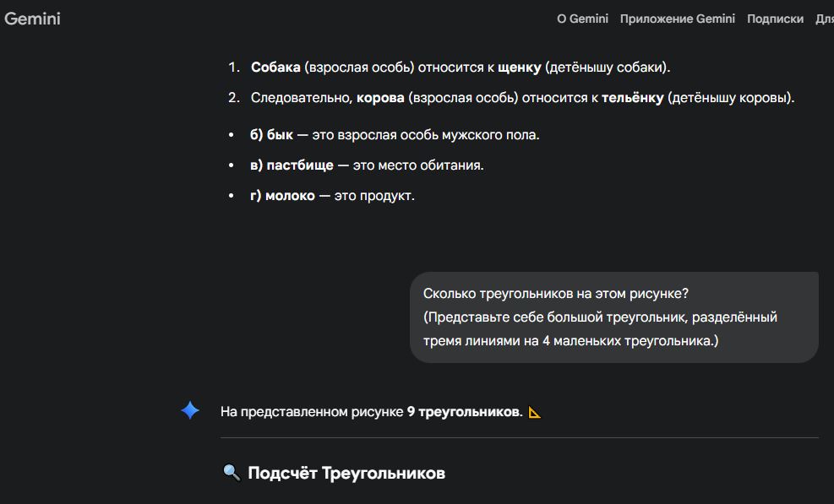Click the 'Подсчёт Треугольников' heading
The height and width of the screenshot is (504, 834).
346,473
